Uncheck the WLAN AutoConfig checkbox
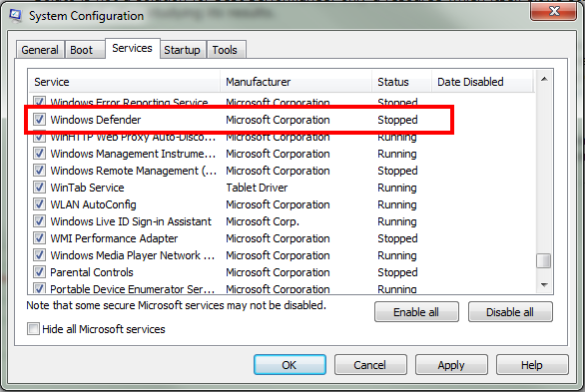 [39, 204]
